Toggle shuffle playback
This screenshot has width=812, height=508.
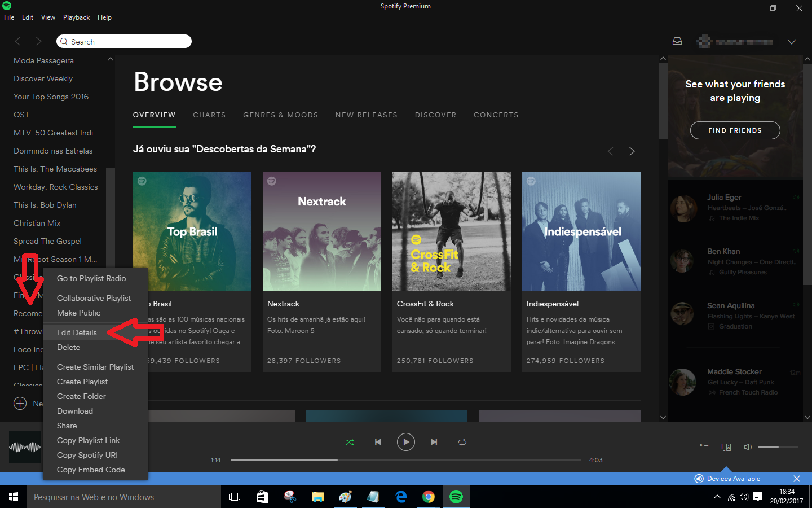point(350,442)
